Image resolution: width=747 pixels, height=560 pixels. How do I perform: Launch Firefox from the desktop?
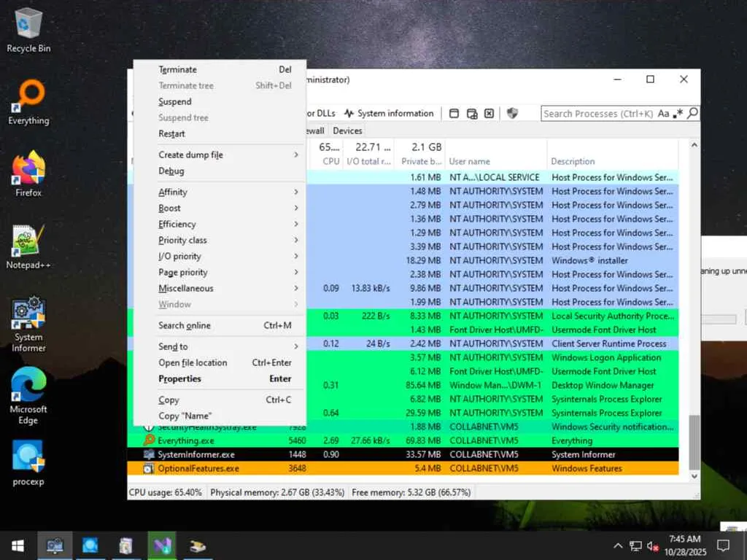click(28, 174)
